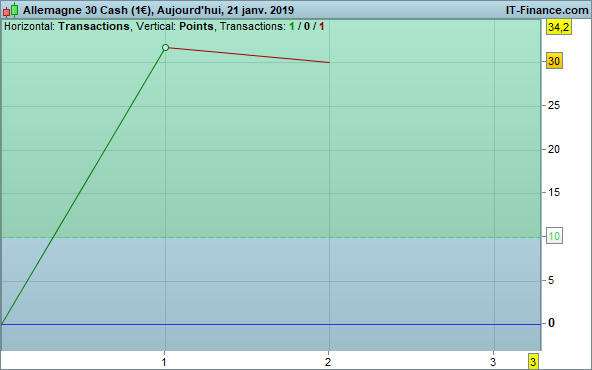
Task: Click the red losing transactions count 1
Action: [x=321, y=27]
